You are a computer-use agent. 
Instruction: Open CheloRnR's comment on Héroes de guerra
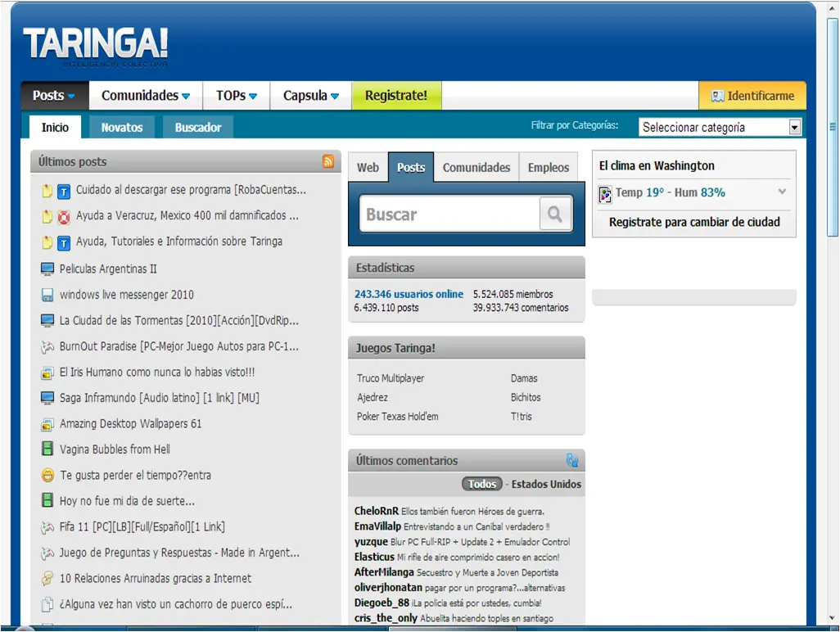(x=472, y=512)
